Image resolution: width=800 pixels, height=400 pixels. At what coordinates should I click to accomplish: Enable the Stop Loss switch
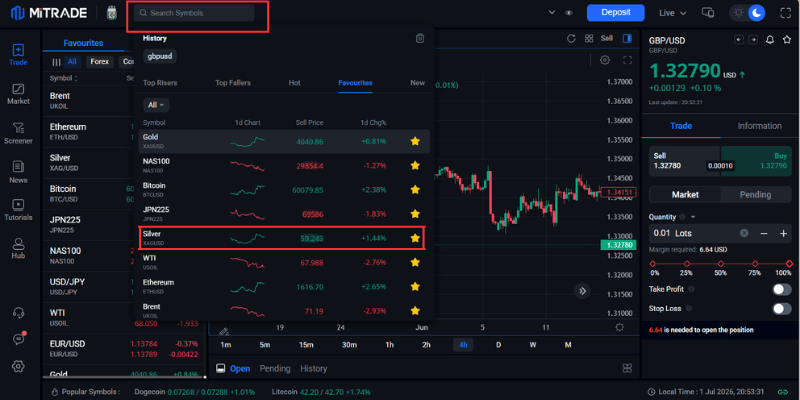coord(782,309)
